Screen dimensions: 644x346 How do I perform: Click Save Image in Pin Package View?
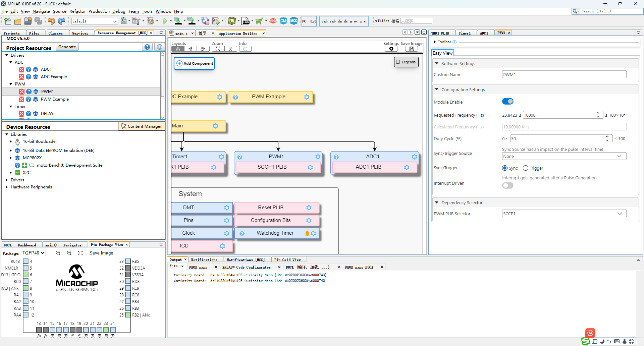101,253
